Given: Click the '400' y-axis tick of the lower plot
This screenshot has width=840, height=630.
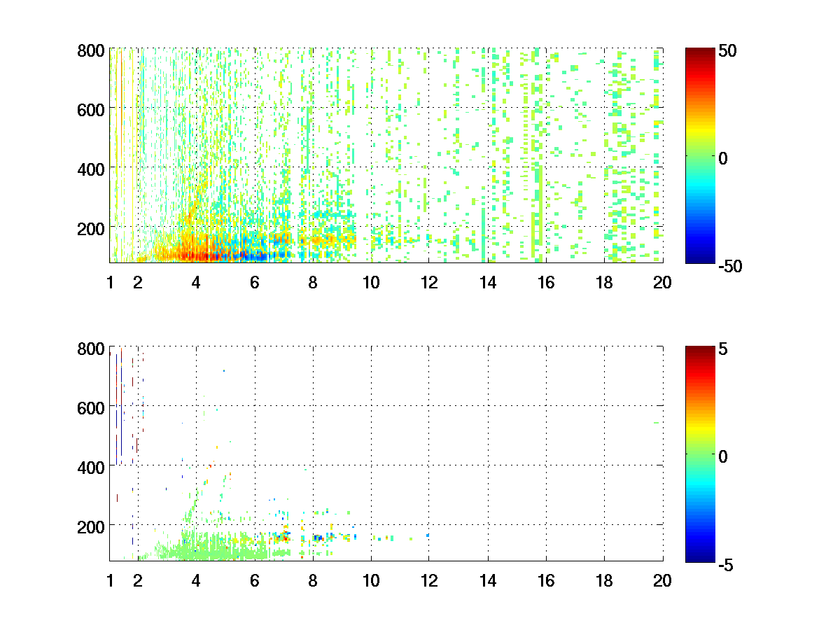Looking at the screenshot, I should point(91,467).
